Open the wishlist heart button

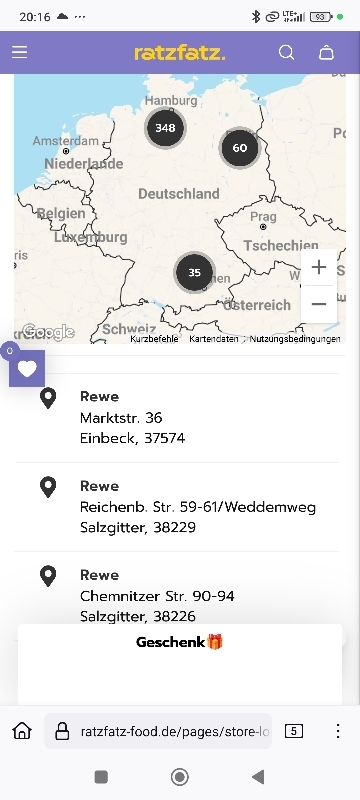(27, 368)
